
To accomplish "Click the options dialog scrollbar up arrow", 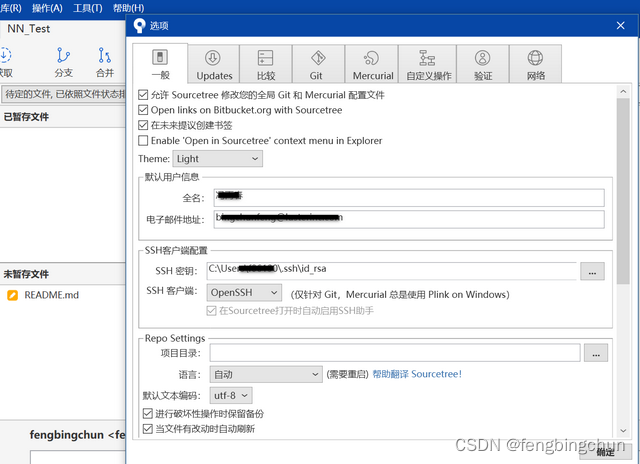I will pyautogui.click(x=623, y=91).
